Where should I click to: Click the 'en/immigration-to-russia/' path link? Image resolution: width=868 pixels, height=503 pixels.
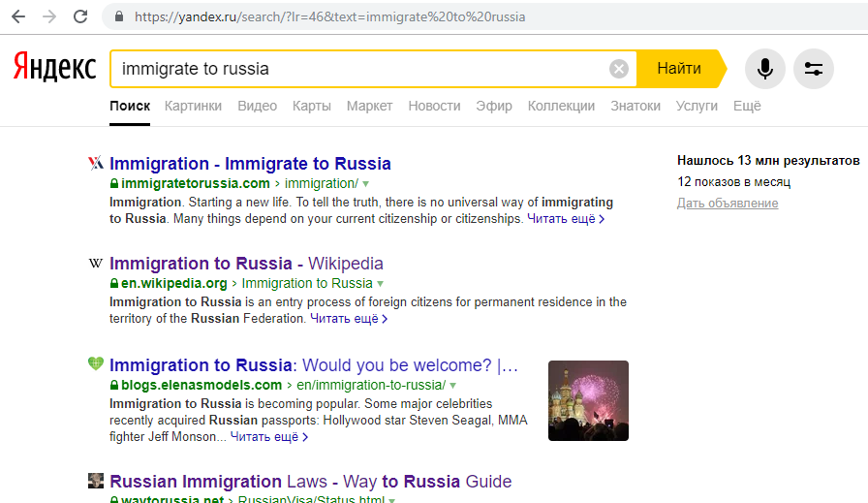371,385
